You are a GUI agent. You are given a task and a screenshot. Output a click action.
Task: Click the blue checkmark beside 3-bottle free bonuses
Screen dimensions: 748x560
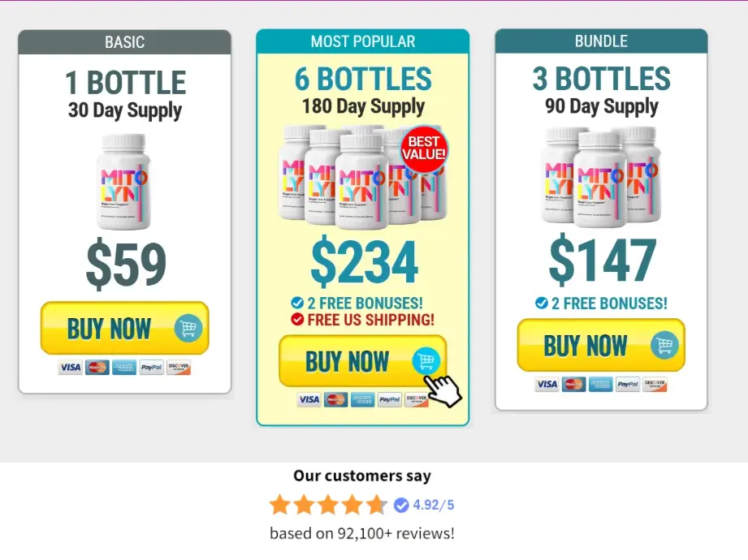click(x=542, y=303)
